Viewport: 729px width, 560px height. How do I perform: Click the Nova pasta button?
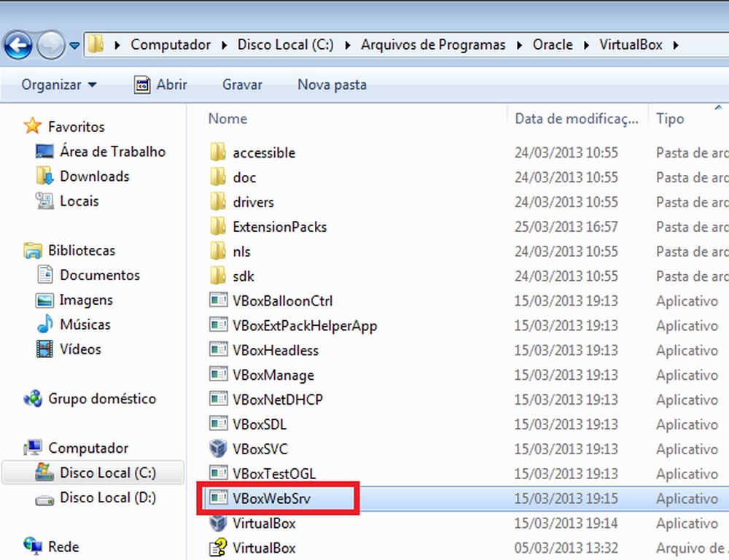332,85
